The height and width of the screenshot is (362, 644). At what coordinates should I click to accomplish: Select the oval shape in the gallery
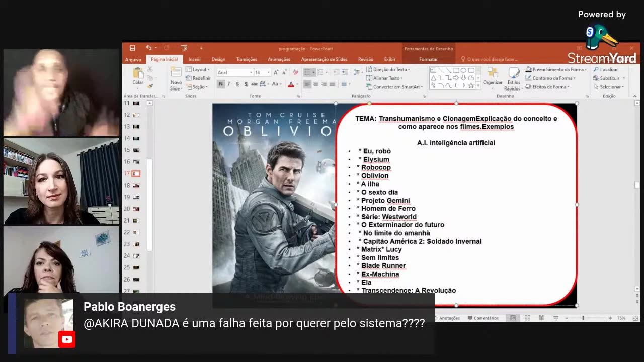click(x=463, y=70)
